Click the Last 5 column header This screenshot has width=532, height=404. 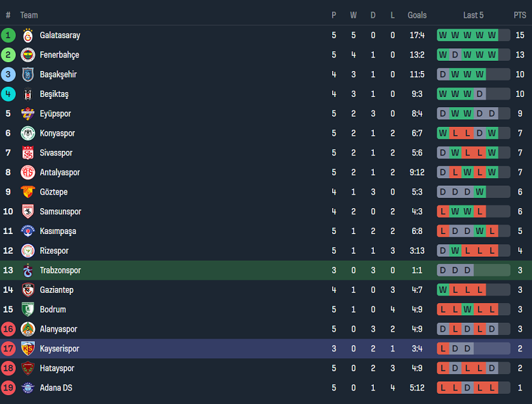(x=473, y=15)
